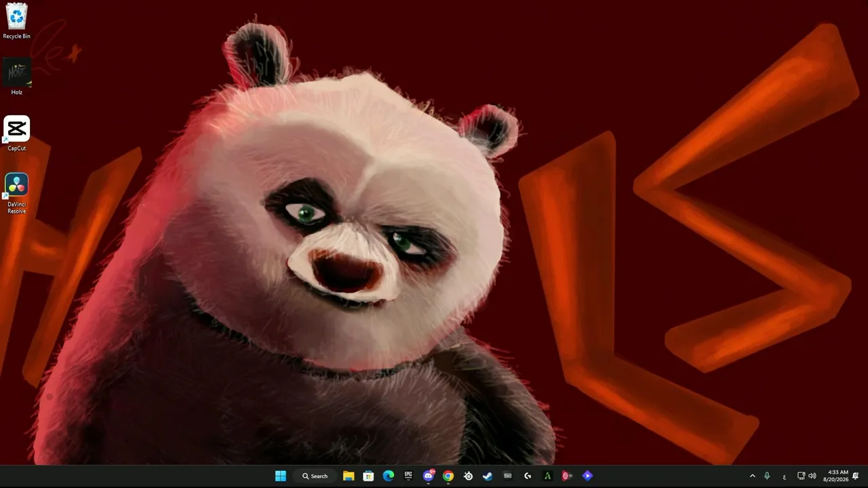Image resolution: width=868 pixels, height=488 pixels.
Task: Click the microphone icon in system tray
Action: tap(767, 476)
